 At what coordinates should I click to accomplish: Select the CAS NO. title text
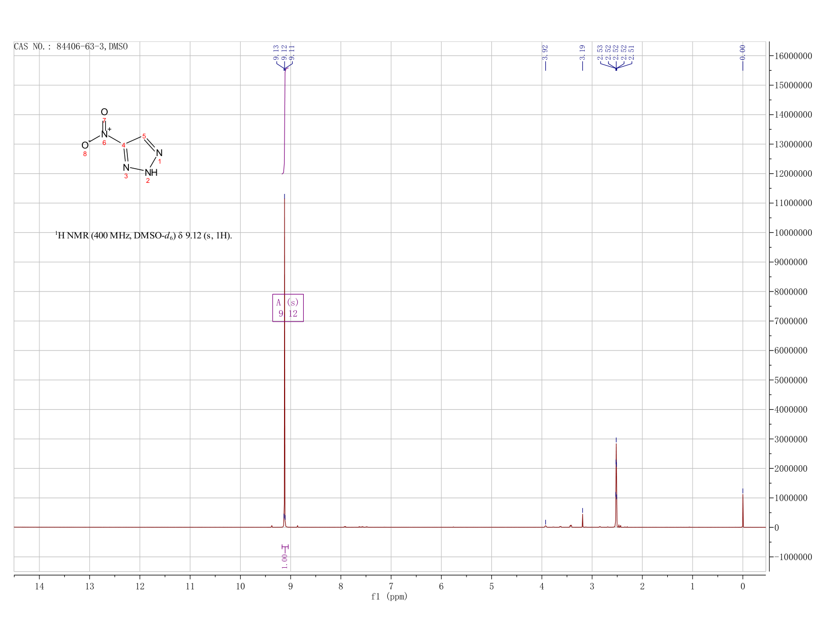(71, 46)
